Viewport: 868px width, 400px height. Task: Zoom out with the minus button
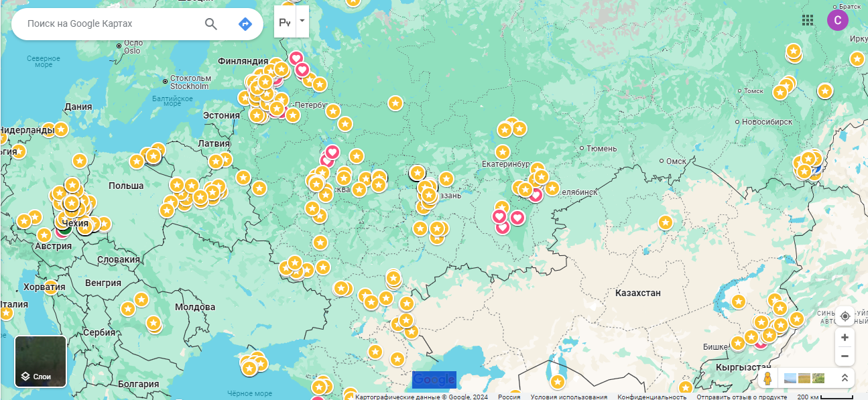(x=845, y=356)
